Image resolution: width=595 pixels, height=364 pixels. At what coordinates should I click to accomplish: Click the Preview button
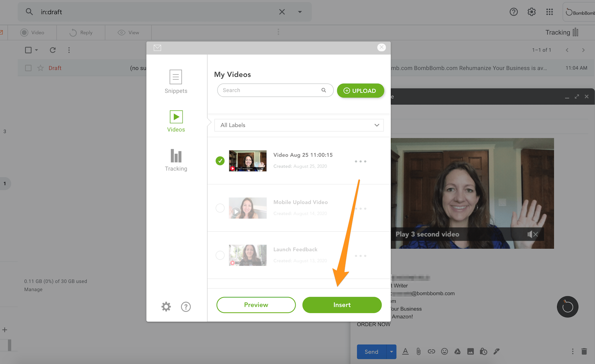[256, 305]
